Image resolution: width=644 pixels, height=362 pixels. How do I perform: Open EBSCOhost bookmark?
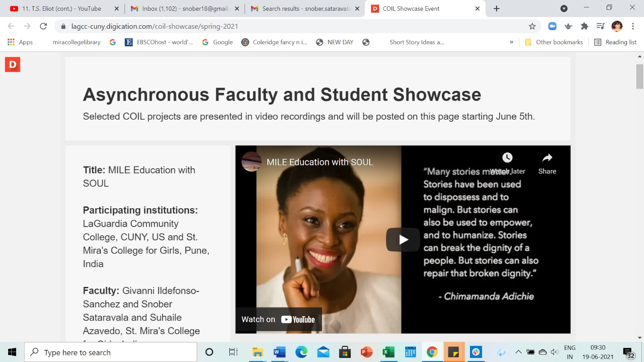159,42
